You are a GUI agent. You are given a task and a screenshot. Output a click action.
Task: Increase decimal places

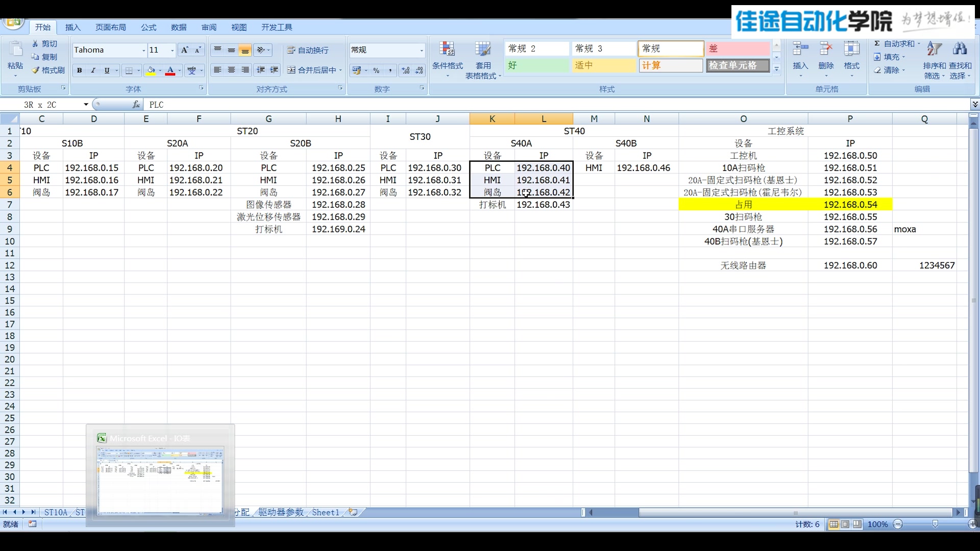406,70
